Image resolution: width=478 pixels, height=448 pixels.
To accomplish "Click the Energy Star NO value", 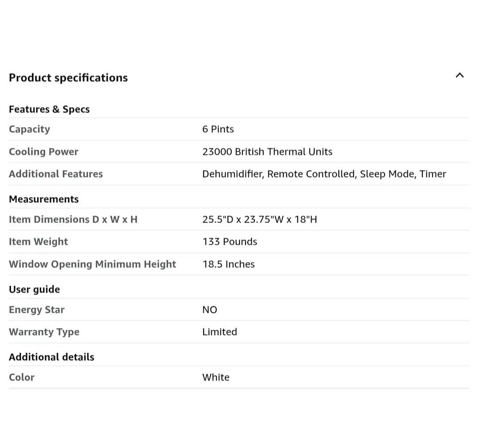I will pos(209,310).
